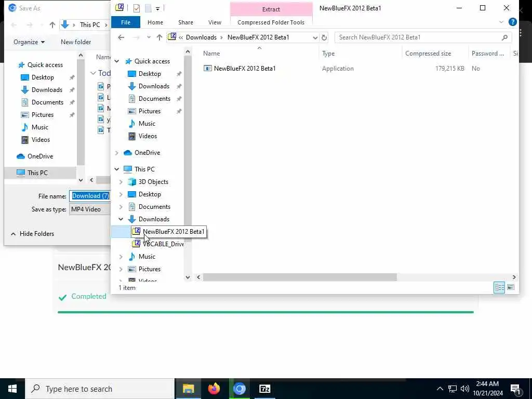The image size is (532, 399).
Task: Click the Extract contextual tab header
Action: [x=271, y=9]
